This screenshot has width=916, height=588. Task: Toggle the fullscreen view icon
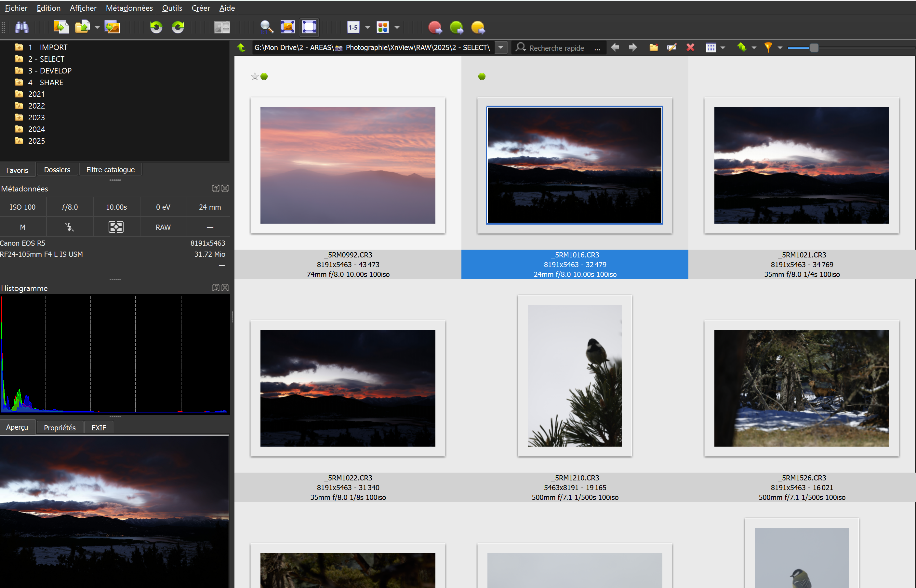[309, 27]
